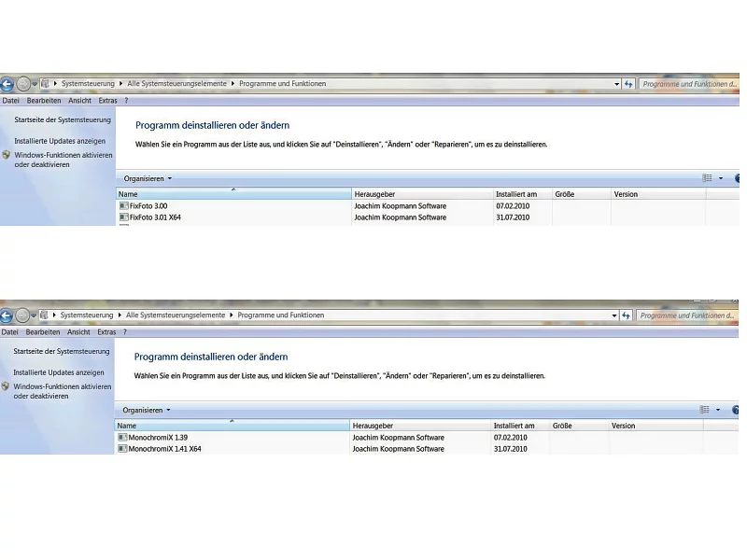747x560 pixels.
Task: Sort by the Version column in the upper window
Action: (x=658, y=194)
